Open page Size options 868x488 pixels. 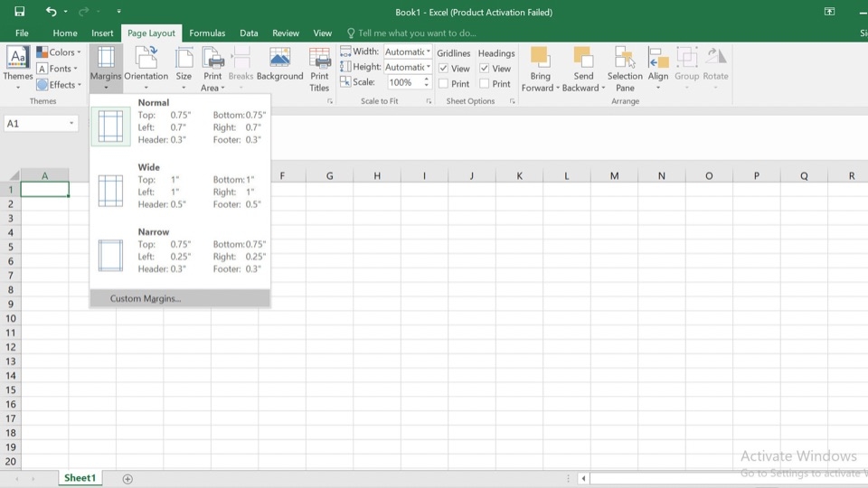tap(184, 69)
